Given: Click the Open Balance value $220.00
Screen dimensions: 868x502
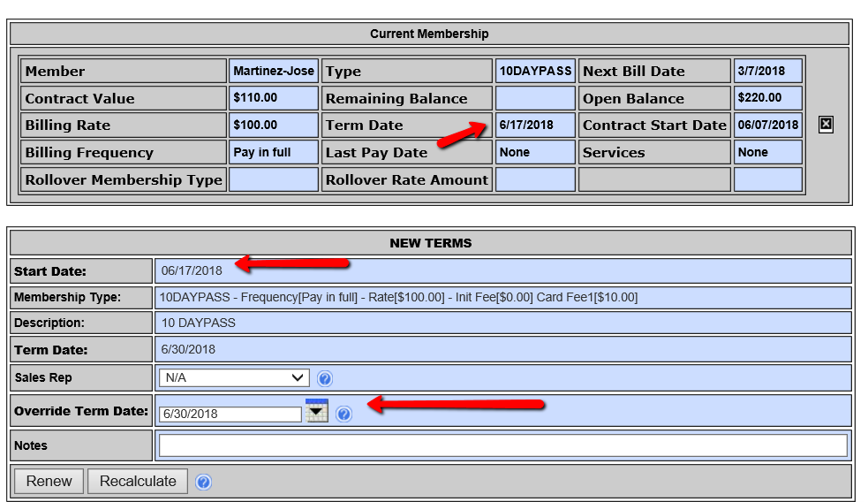Looking at the screenshot, I should 767,98.
